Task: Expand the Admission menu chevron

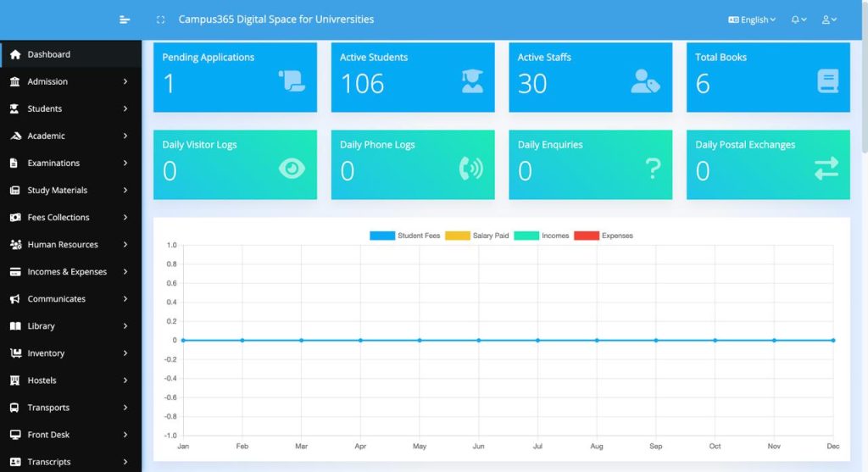Action: [x=125, y=81]
